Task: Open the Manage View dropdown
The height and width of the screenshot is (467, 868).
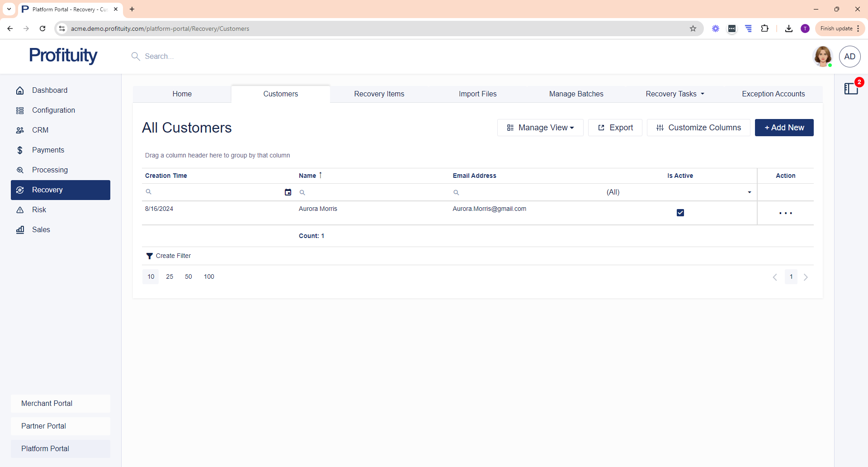Action: [540, 128]
